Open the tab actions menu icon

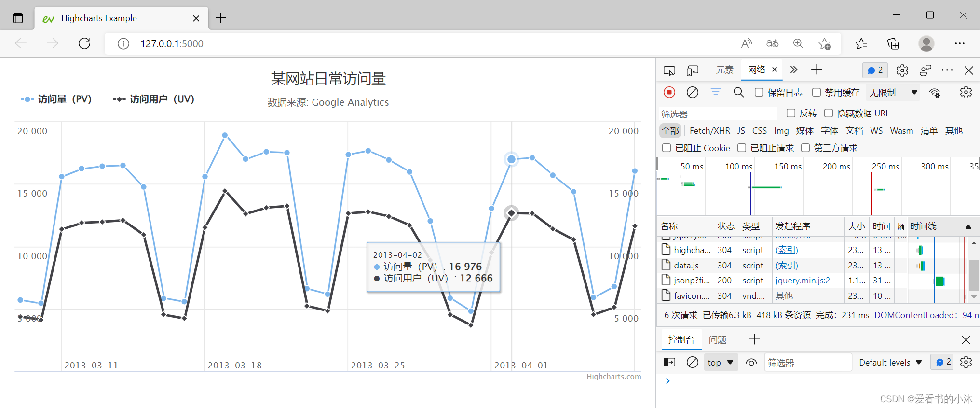pos(18,18)
